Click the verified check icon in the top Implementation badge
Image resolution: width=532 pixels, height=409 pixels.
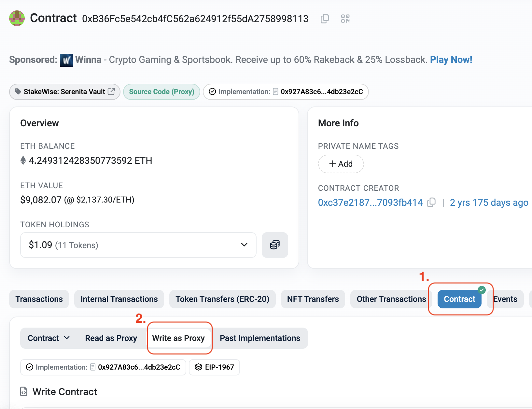[x=212, y=92]
